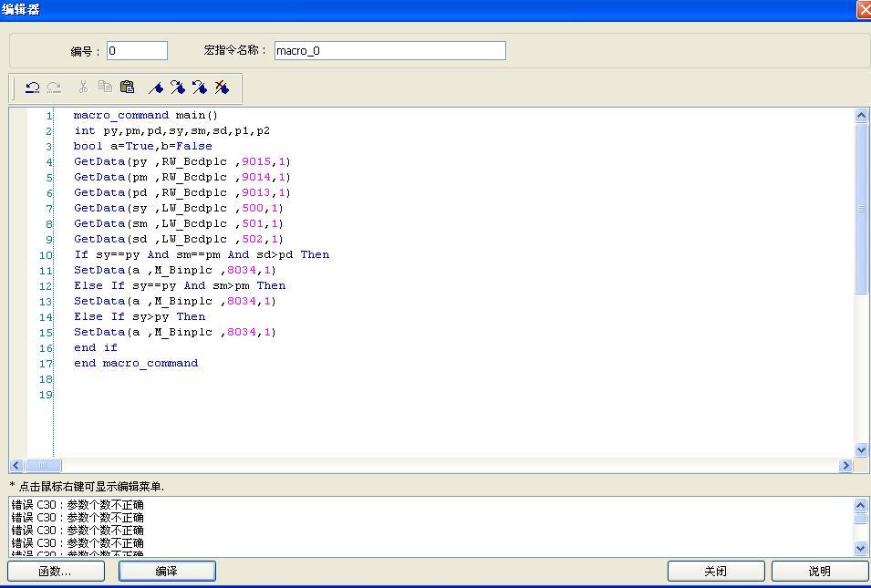The image size is (871, 588).
Task: Click the Cut scissors icon
Action: click(83, 88)
